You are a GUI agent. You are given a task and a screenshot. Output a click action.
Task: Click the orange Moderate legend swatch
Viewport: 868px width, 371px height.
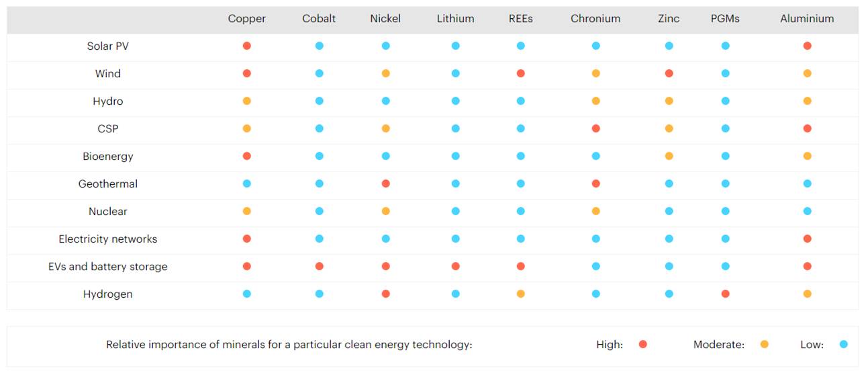[x=764, y=344]
